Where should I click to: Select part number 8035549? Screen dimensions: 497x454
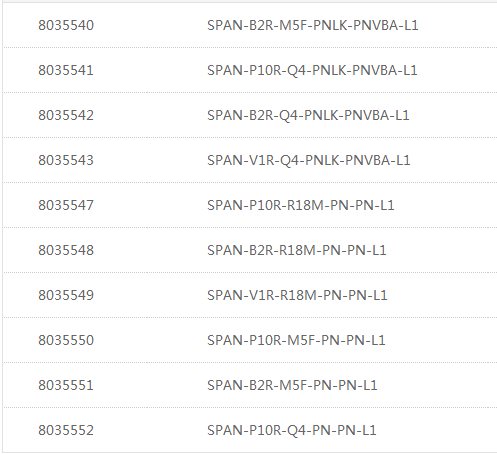tap(66, 295)
